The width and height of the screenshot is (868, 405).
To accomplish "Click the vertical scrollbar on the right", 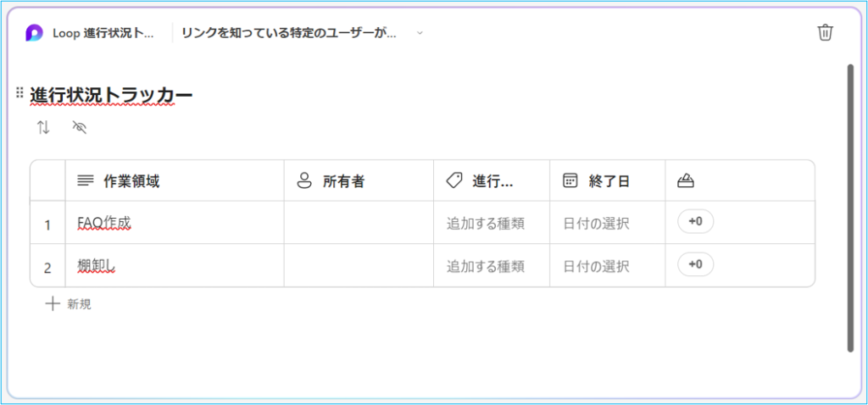I will tap(850, 207).
